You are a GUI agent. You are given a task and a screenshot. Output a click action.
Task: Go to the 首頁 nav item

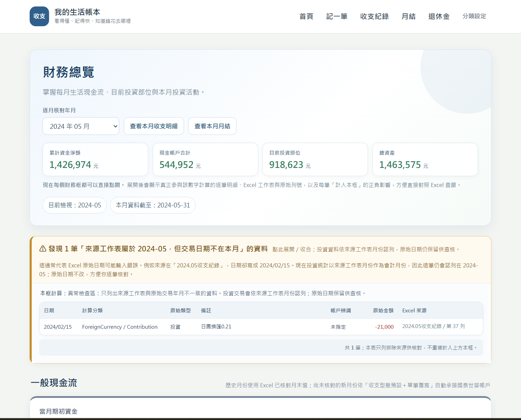pos(306,16)
